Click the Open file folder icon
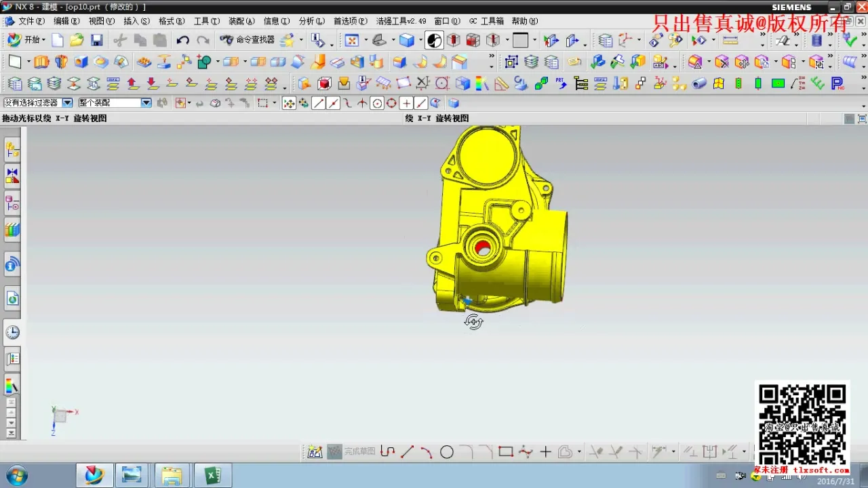The height and width of the screenshot is (488, 868). (x=77, y=41)
